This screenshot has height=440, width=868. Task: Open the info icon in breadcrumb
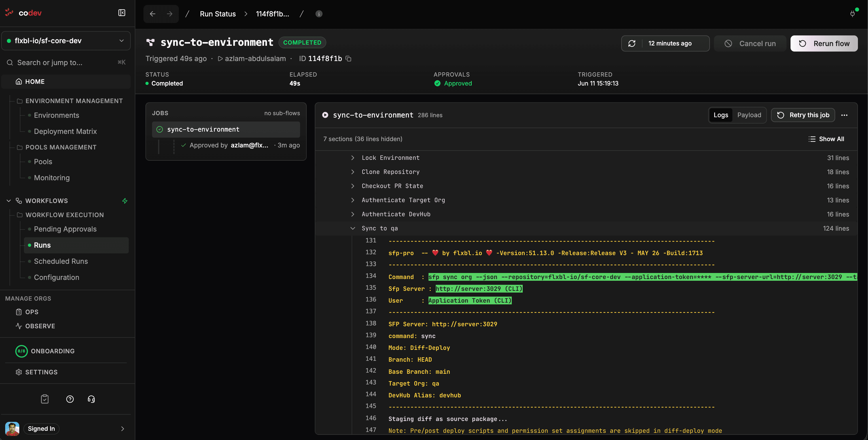(x=319, y=14)
